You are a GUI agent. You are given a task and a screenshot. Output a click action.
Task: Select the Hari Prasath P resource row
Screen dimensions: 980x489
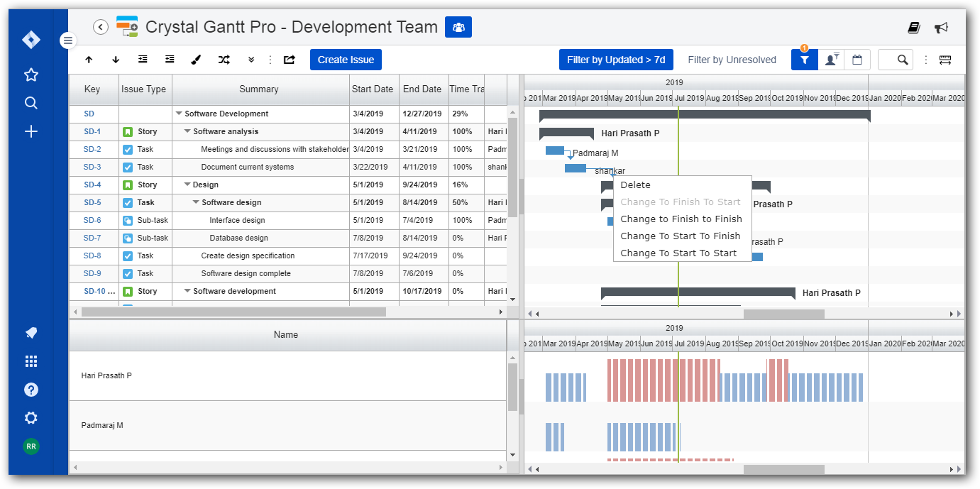click(x=287, y=375)
